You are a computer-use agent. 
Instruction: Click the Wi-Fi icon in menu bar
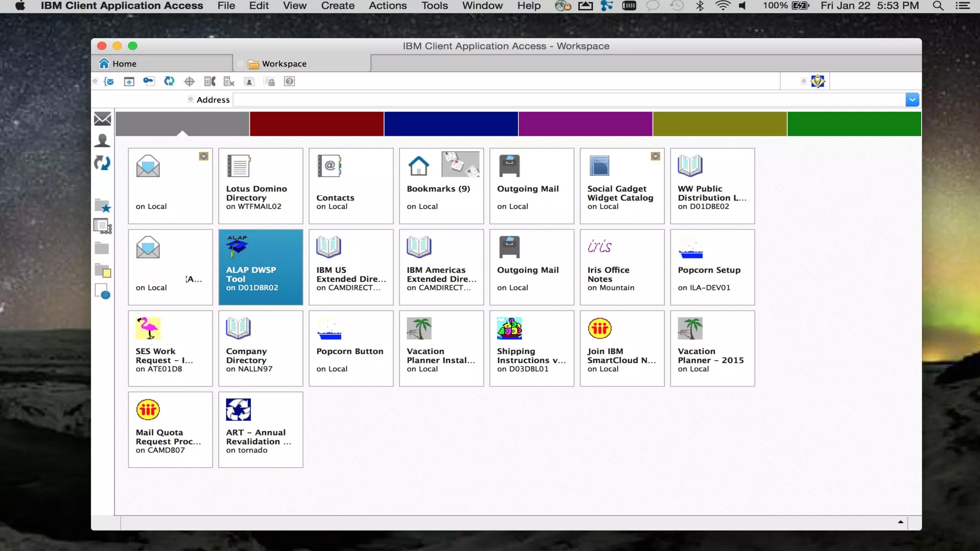coord(723,6)
